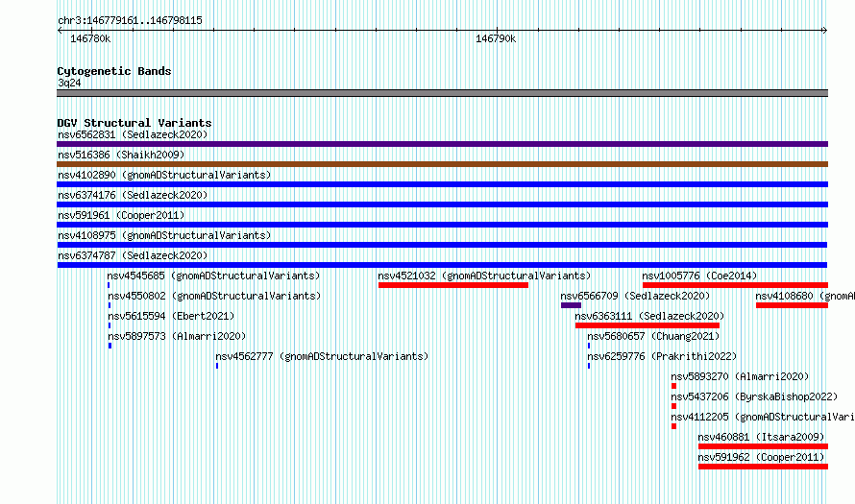Select nsv4108975 (gnomADStructuralVariants) label
The height and width of the screenshot is (504, 855).
tap(164, 235)
